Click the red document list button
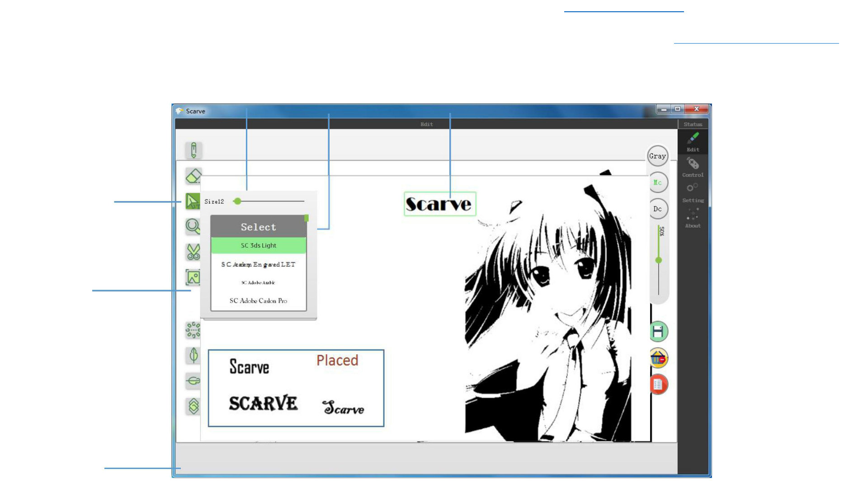 point(658,385)
